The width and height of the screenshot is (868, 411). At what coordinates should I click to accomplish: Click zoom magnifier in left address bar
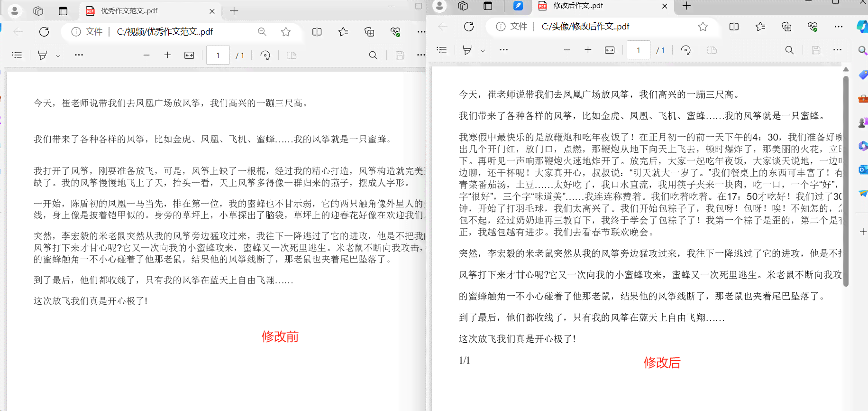(262, 32)
